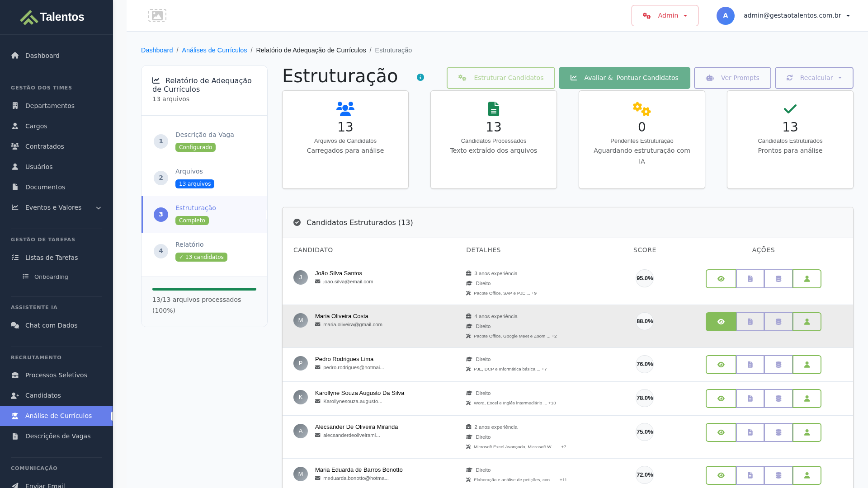The width and height of the screenshot is (868, 488).
Task: Select step 1 Descrição da Vaga
Action: coord(204,135)
